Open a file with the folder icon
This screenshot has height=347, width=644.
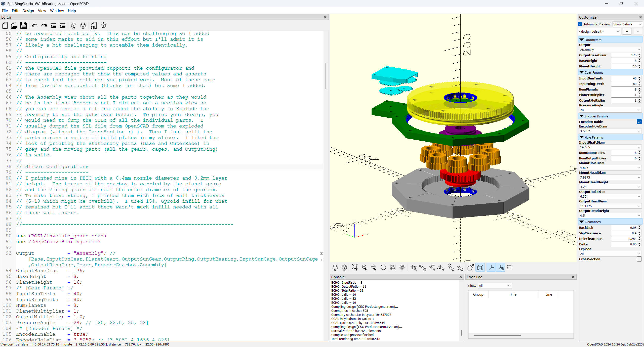14,25
